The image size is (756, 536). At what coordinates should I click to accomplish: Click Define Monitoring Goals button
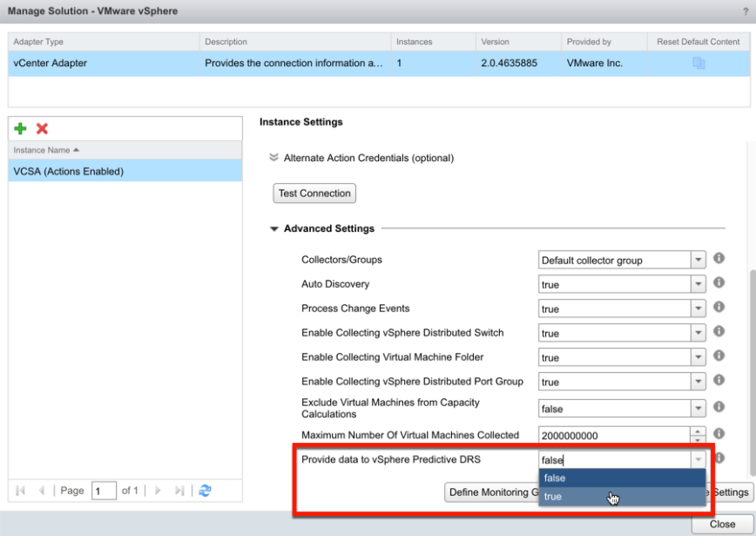[491, 492]
